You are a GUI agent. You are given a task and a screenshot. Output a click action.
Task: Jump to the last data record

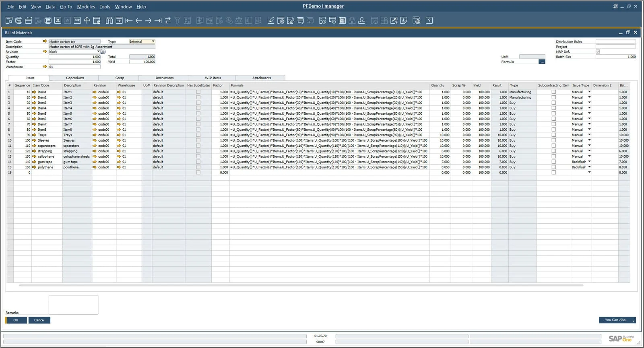point(158,21)
